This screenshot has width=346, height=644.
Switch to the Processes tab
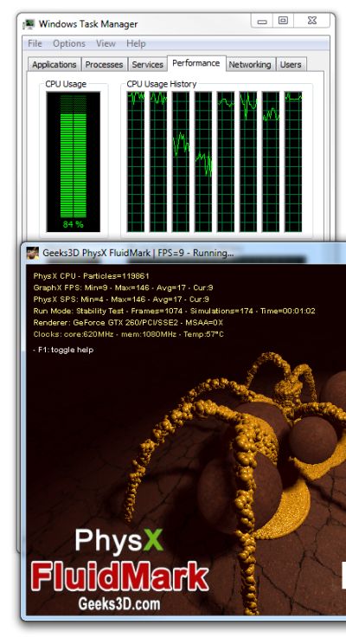[x=105, y=64]
